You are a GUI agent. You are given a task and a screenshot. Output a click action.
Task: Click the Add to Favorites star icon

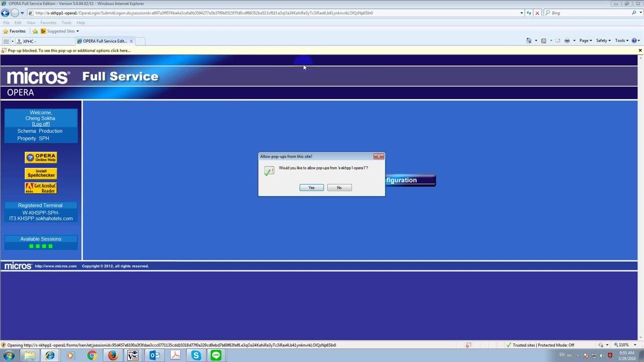coord(35,31)
